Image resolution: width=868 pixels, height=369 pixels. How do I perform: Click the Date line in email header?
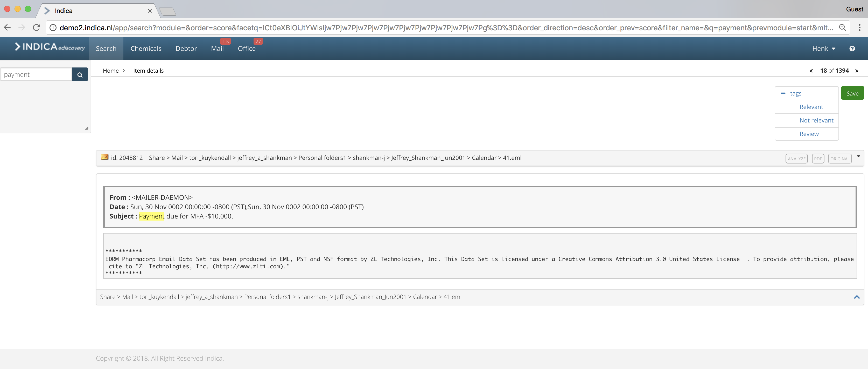(236, 207)
